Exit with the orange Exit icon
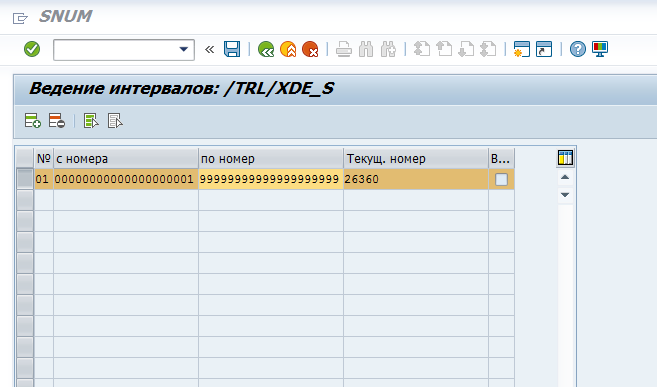 (x=288, y=49)
